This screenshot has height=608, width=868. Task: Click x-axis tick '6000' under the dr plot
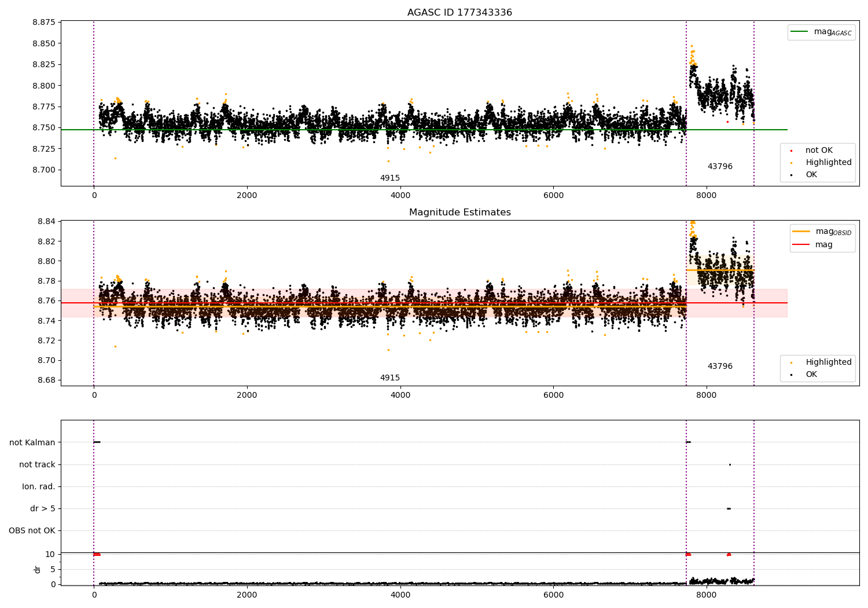point(553,595)
